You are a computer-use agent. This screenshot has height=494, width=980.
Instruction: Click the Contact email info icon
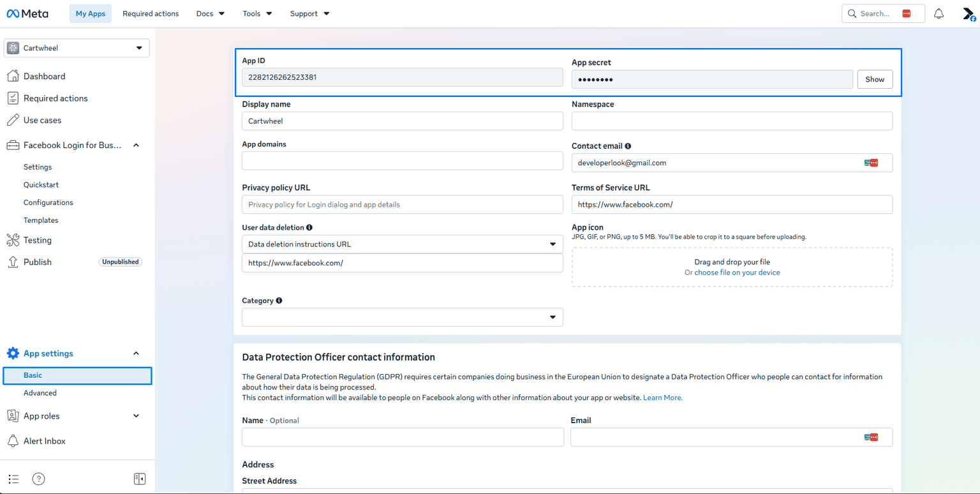coord(628,146)
